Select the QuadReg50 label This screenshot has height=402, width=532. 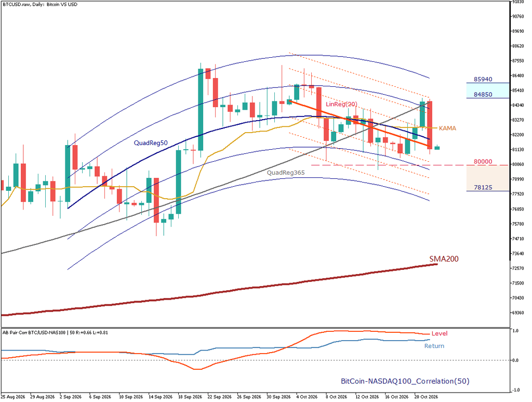tap(151, 143)
